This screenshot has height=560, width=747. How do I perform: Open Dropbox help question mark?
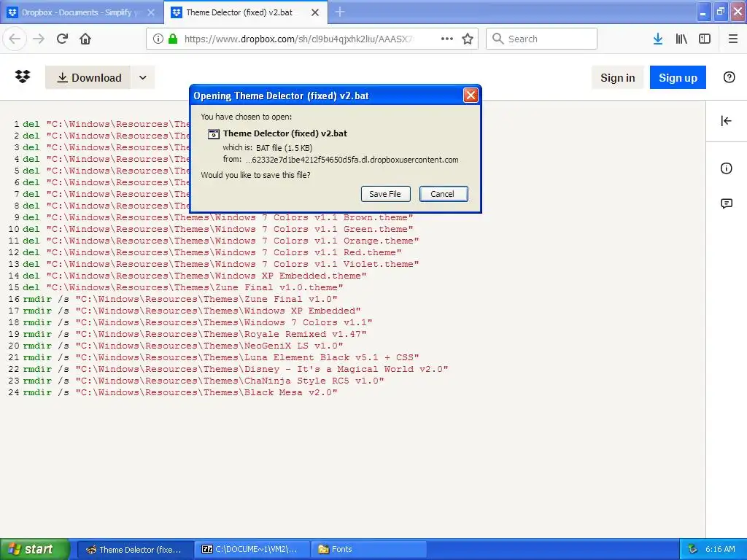[x=729, y=77]
